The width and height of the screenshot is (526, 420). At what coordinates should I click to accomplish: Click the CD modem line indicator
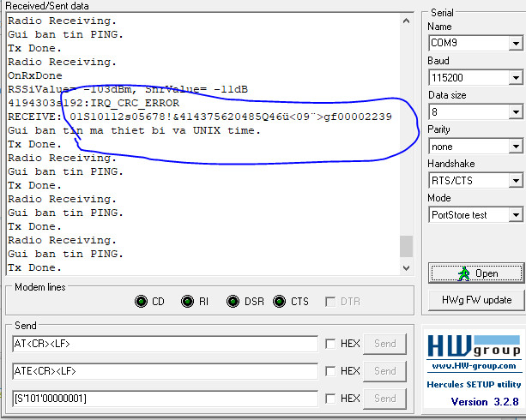(x=142, y=302)
